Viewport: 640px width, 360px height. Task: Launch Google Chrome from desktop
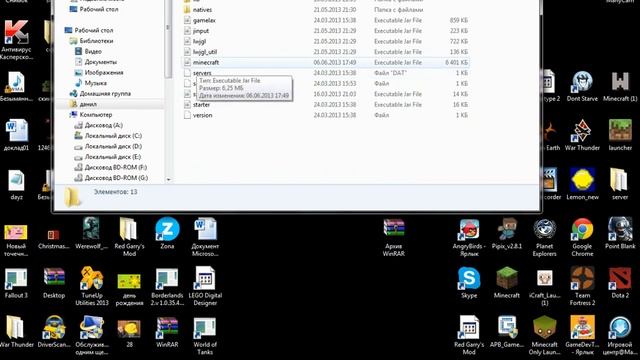[582, 238]
